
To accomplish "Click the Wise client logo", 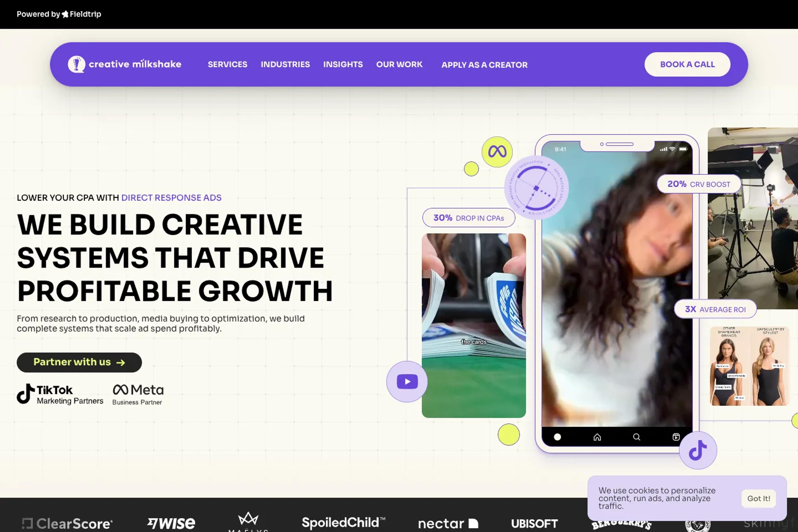I will pyautogui.click(x=171, y=523).
